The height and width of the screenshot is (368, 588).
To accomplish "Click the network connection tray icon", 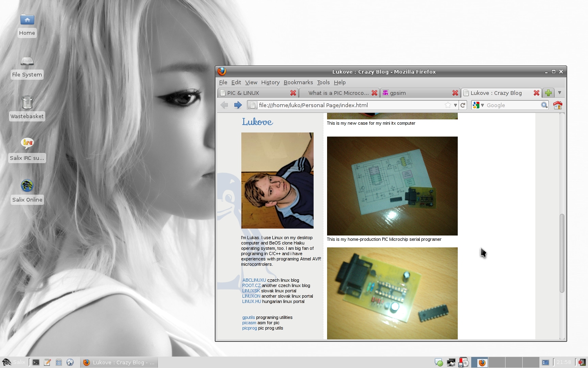I will pos(451,362).
